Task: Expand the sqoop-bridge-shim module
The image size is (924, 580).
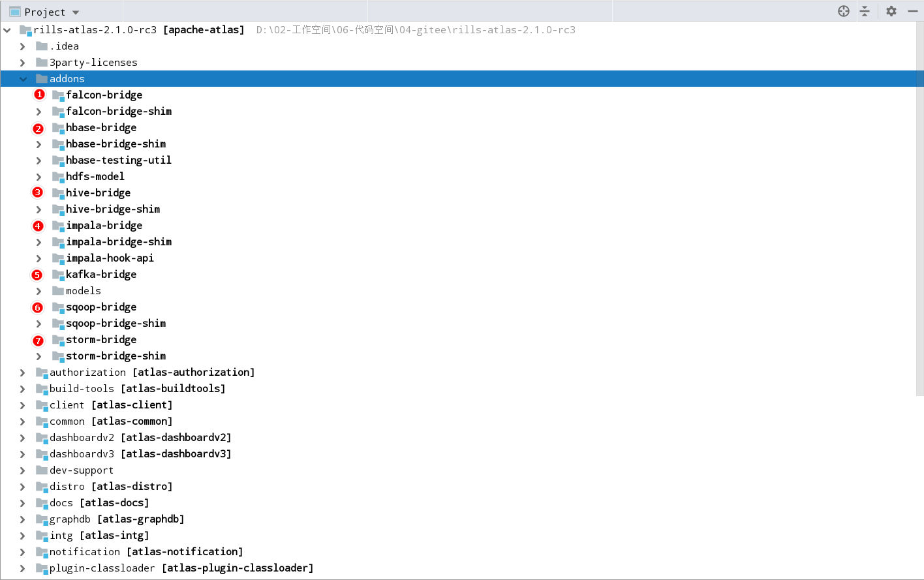Action: (x=39, y=324)
